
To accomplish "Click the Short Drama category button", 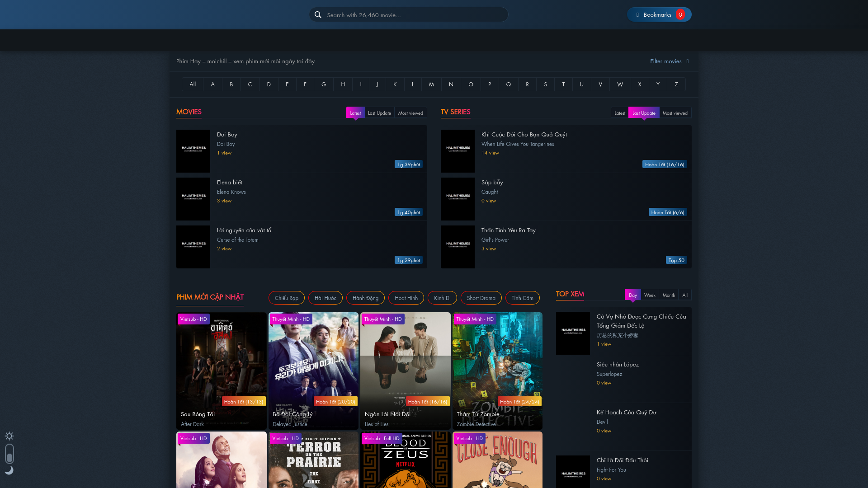I will point(481,298).
